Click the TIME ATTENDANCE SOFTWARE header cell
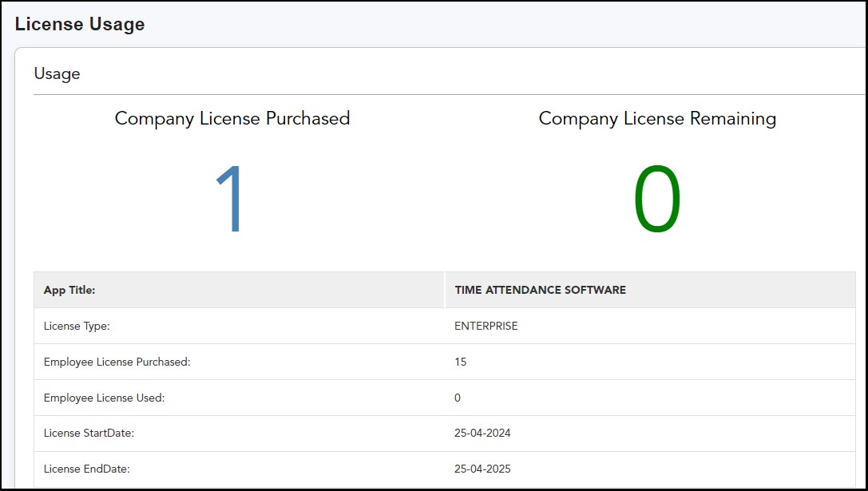 [540, 290]
